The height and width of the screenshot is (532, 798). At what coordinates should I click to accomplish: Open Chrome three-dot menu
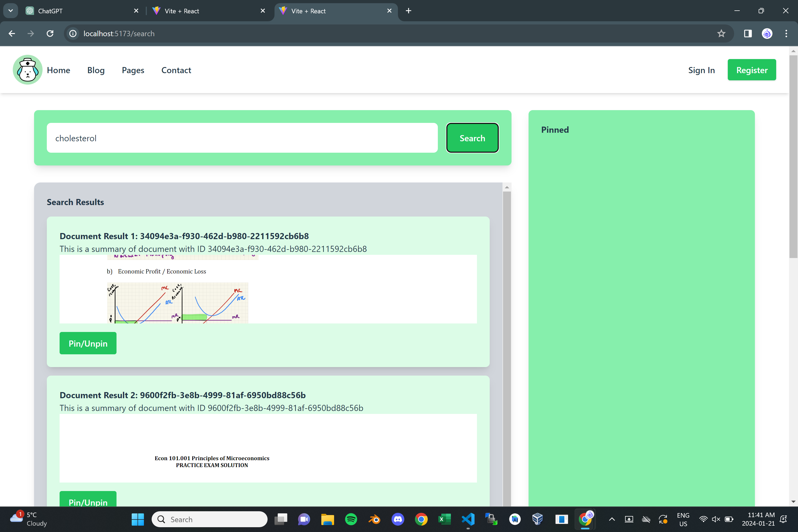click(786, 34)
